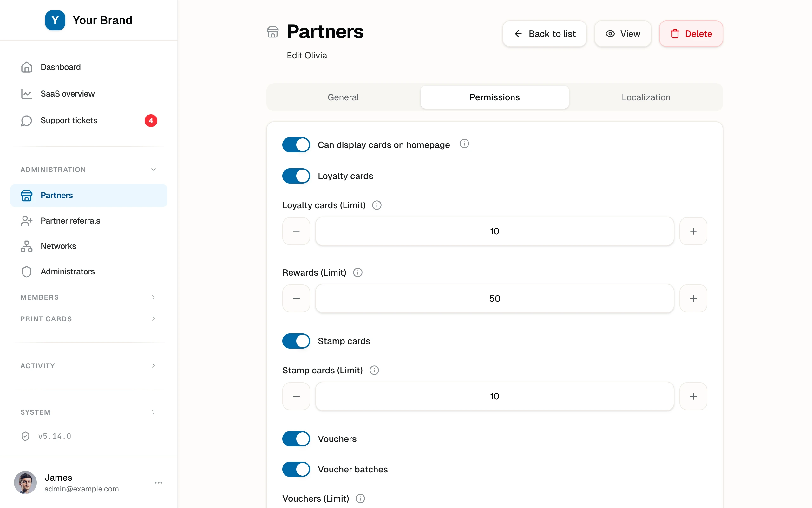Image resolution: width=812 pixels, height=508 pixels.
Task: Click the v5.14.0 version text
Action: (x=55, y=436)
